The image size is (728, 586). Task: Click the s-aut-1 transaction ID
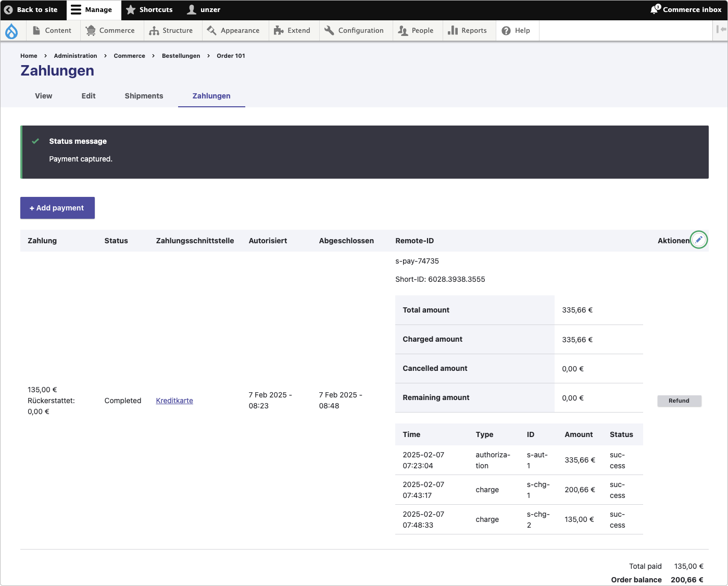click(538, 460)
